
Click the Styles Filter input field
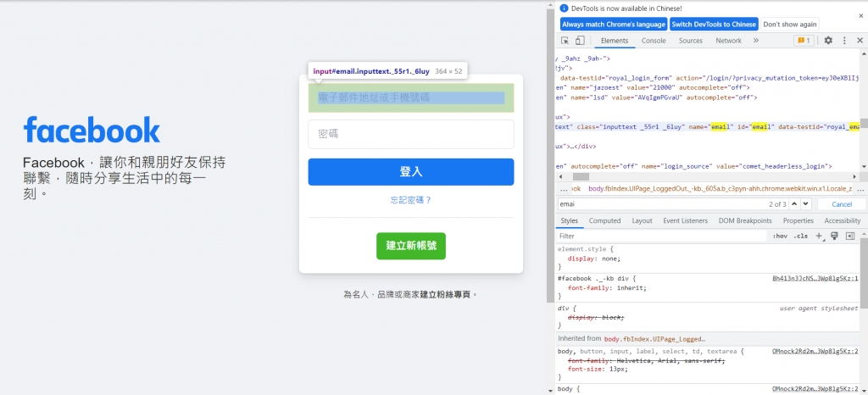pos(662,236)
